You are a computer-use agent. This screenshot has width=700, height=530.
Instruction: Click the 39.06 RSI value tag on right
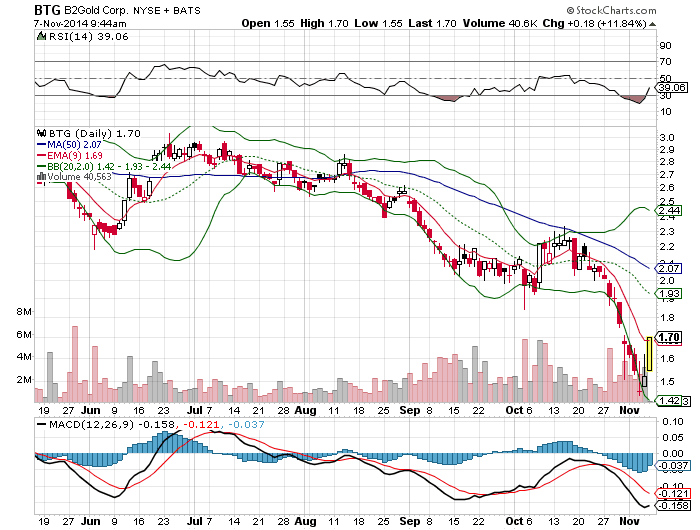(x=672, y=87)
